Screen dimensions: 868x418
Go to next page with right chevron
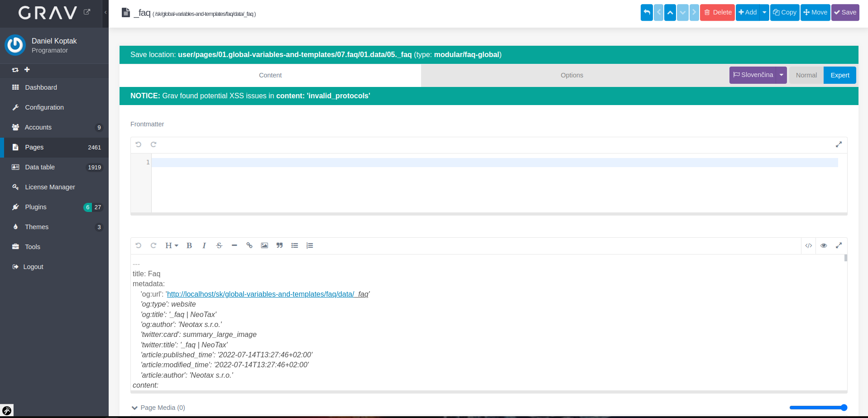coord(694,12)
